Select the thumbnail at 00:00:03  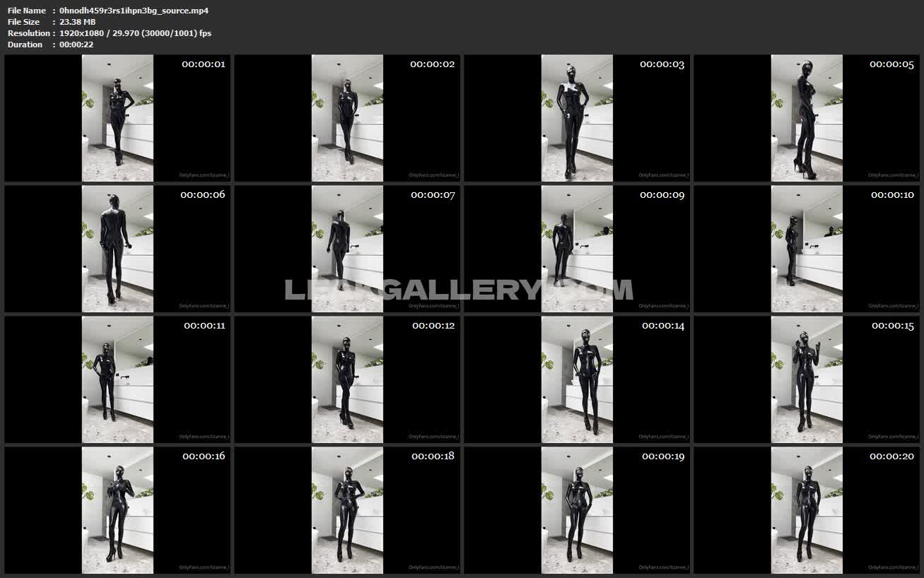point(577,118)
